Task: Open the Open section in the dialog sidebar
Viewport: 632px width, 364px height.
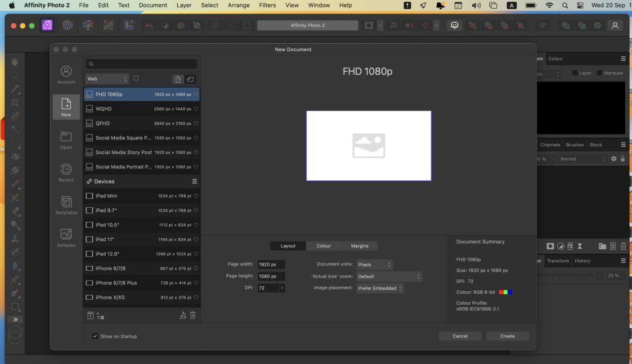Action: click(66, 140)
